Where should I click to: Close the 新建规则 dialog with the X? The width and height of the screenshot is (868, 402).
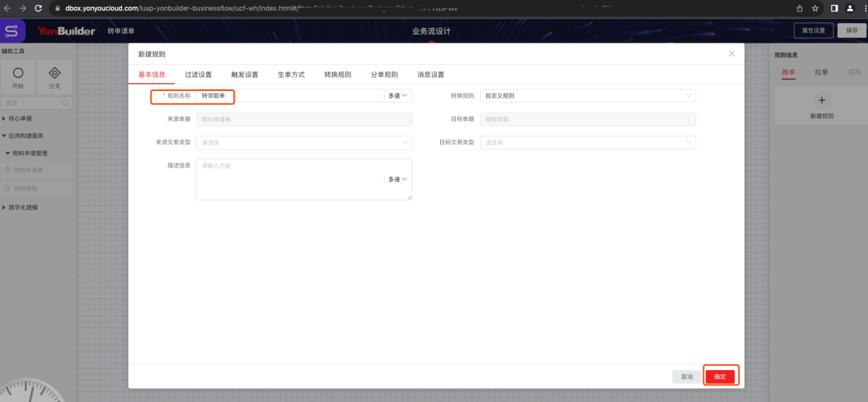[x=732, y=54]
